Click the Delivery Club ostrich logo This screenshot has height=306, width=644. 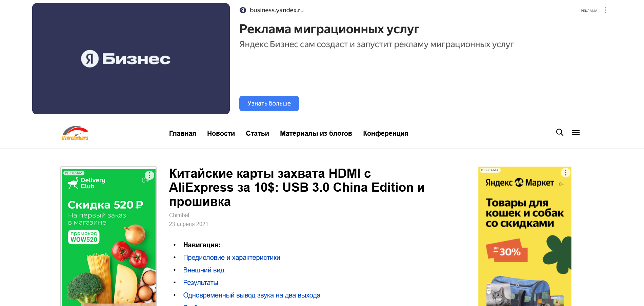(73, 183)
